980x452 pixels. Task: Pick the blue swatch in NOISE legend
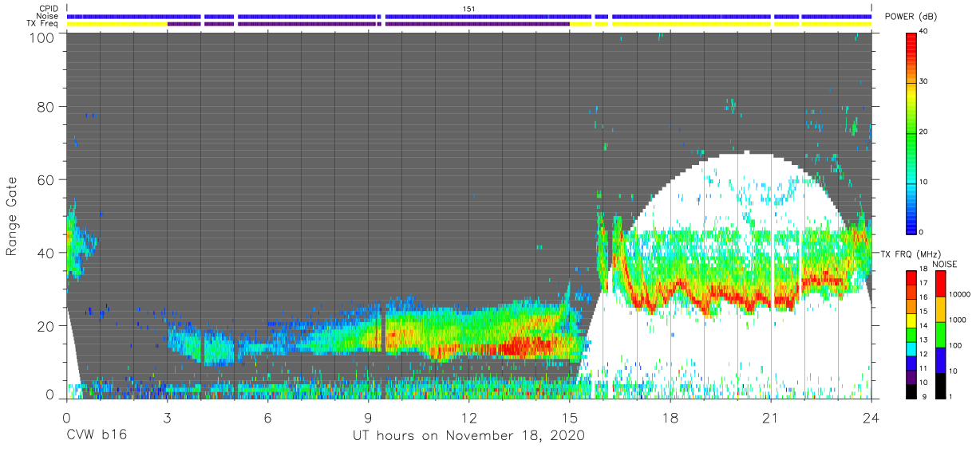(x=939, y=360)
